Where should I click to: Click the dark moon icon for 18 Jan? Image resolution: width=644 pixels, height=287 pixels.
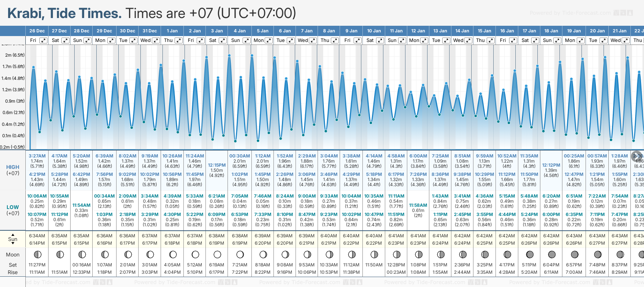(x=552, y=254)
